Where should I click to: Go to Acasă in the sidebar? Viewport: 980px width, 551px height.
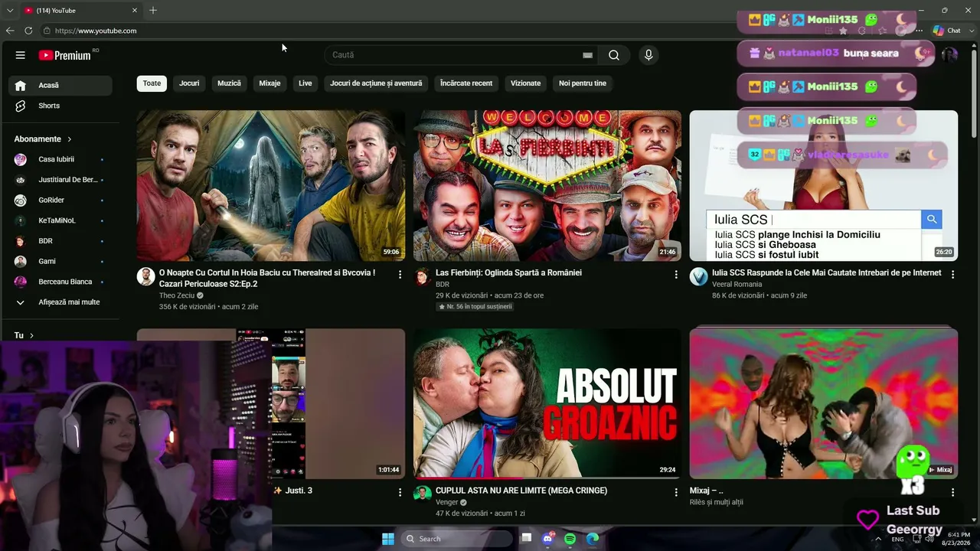tap(60, 86)
